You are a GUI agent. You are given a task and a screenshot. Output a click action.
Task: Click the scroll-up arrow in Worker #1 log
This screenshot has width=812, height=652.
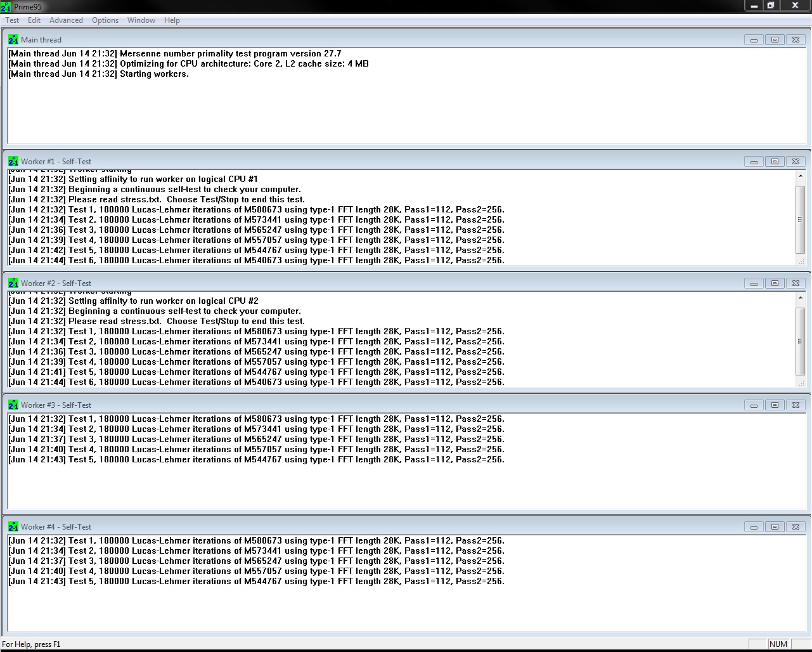tap(800, 176)
